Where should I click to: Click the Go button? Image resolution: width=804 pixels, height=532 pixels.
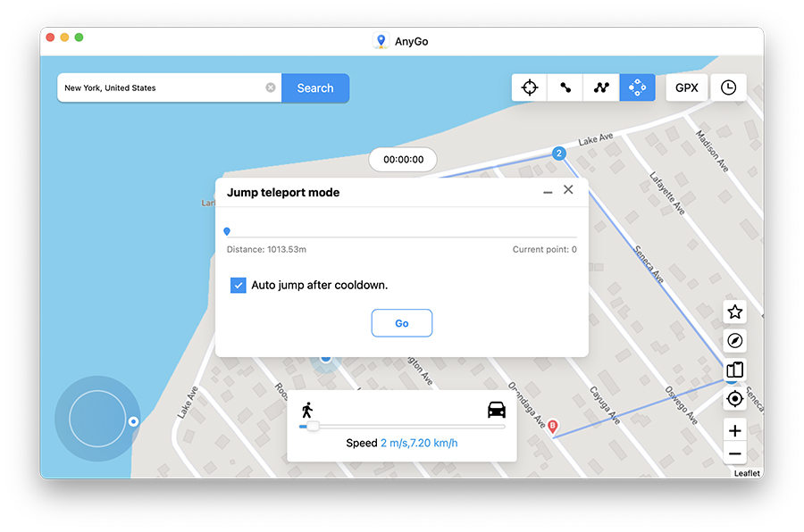coord(401,322)
